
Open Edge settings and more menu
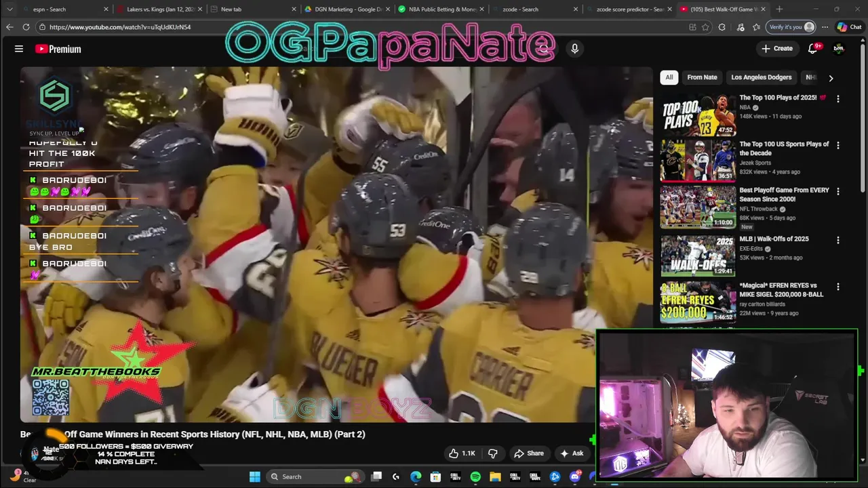825,27
